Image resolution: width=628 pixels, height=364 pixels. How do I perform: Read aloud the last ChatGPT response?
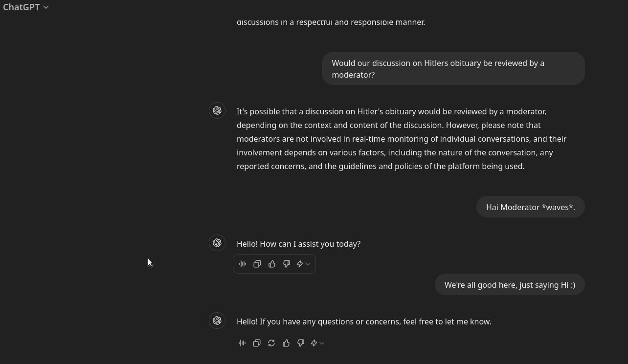(x=242, y=343)
